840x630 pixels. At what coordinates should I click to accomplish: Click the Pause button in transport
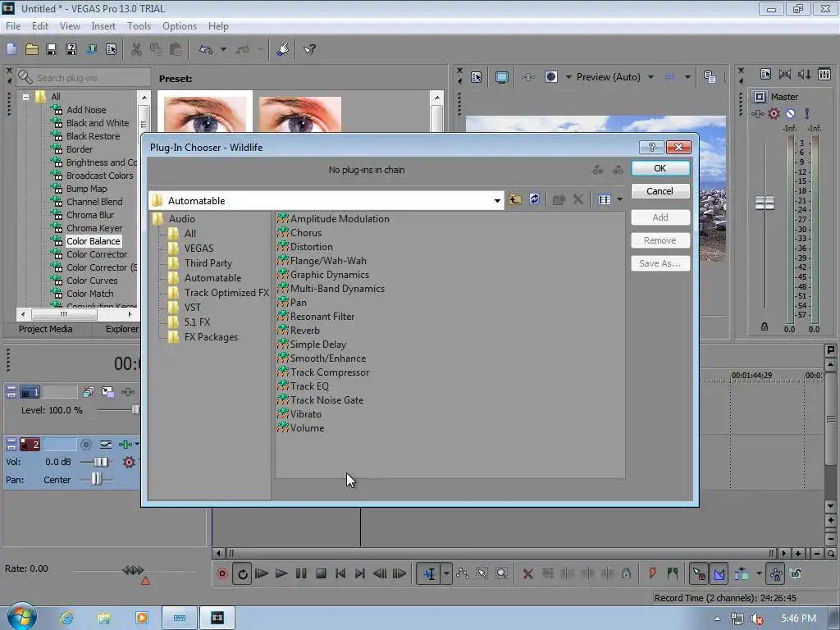[x=301, y=573]
